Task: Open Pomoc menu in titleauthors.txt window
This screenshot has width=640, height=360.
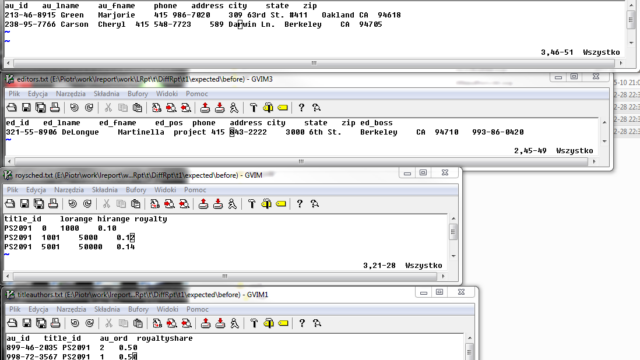Action: point(198,309)
